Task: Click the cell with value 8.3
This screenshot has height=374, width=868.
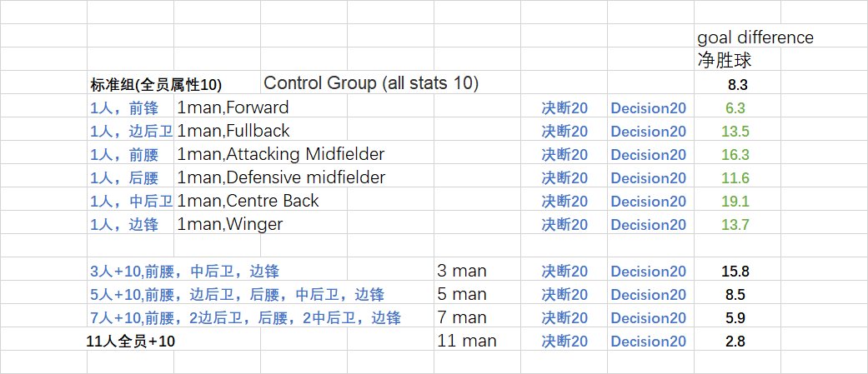Action: [736, 84]
